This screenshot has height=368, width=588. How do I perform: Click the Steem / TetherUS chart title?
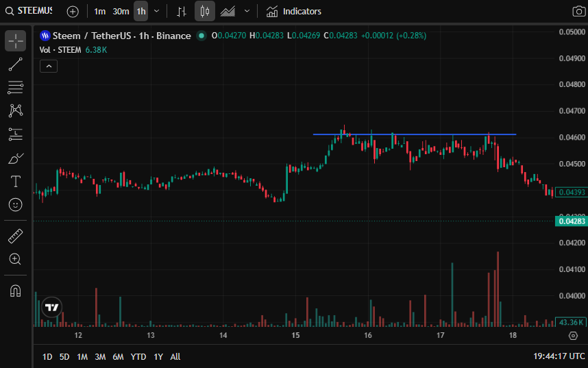[x=122, y=36]
